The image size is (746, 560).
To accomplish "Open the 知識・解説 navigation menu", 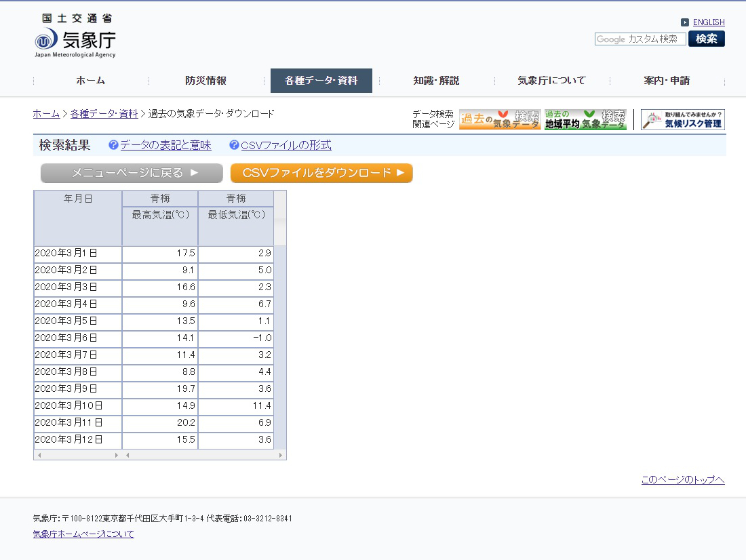I will 436,81.
